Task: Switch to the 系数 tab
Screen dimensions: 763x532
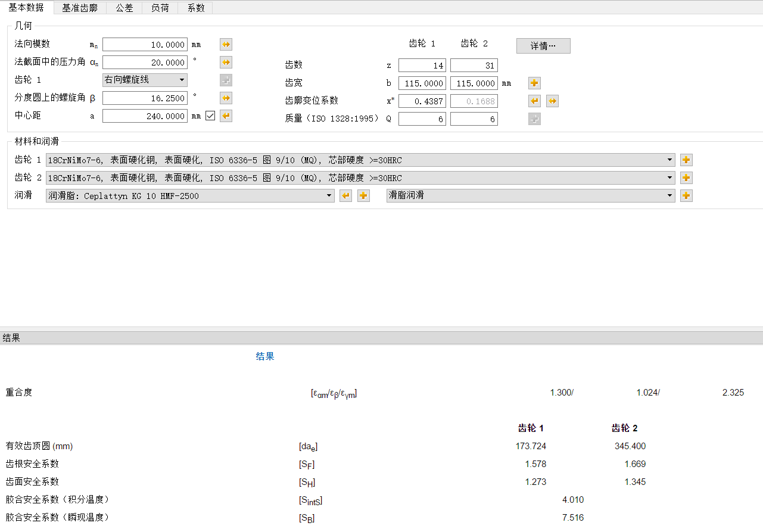Action: pyautogui.click(x=196, y=8)
